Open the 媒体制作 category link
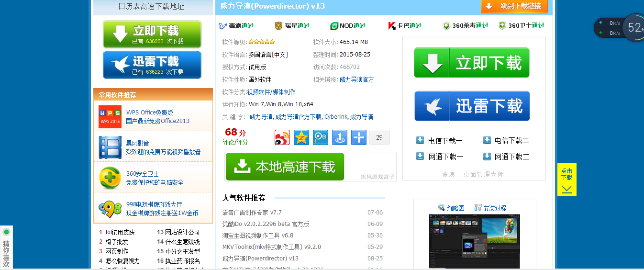 coord(284,92)
